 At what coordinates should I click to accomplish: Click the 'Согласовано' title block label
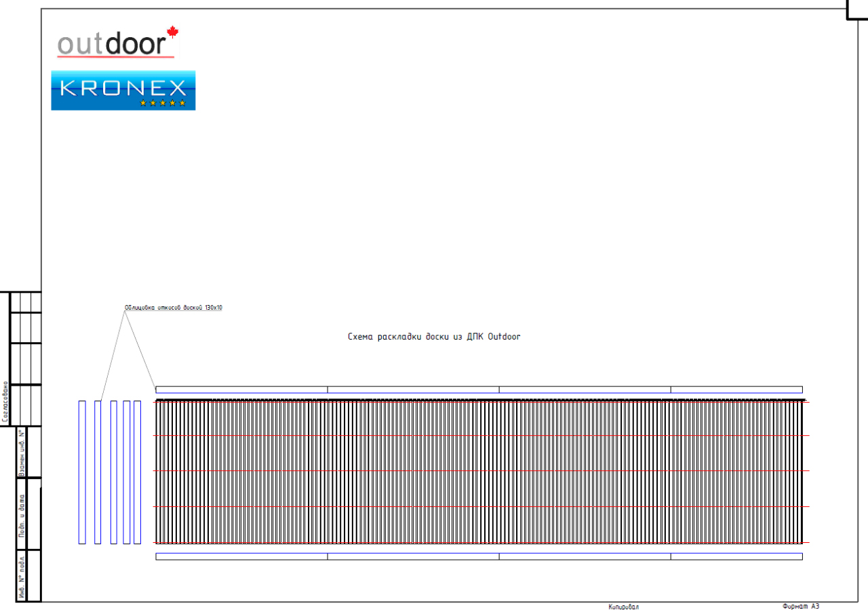point(5,403)
